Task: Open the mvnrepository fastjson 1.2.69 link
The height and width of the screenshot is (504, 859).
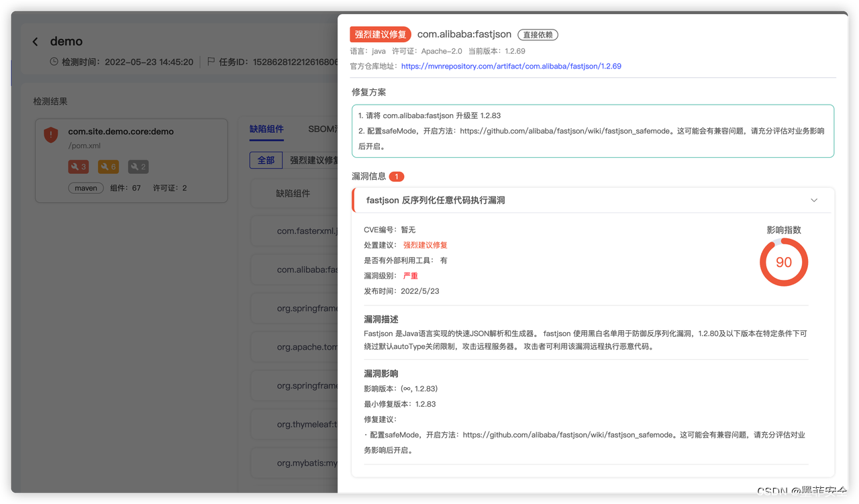Action: [x=511, y=66]
